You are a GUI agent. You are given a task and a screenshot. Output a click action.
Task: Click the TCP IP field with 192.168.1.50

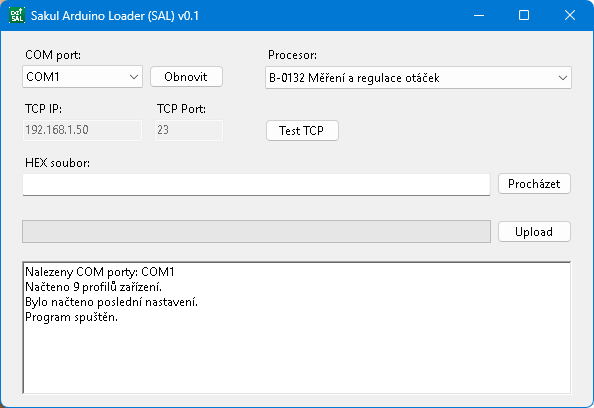tap(82, 130)
